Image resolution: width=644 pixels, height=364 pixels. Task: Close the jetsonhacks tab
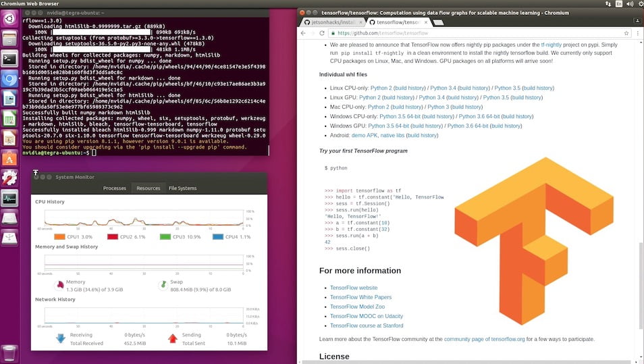click(360, 22)
